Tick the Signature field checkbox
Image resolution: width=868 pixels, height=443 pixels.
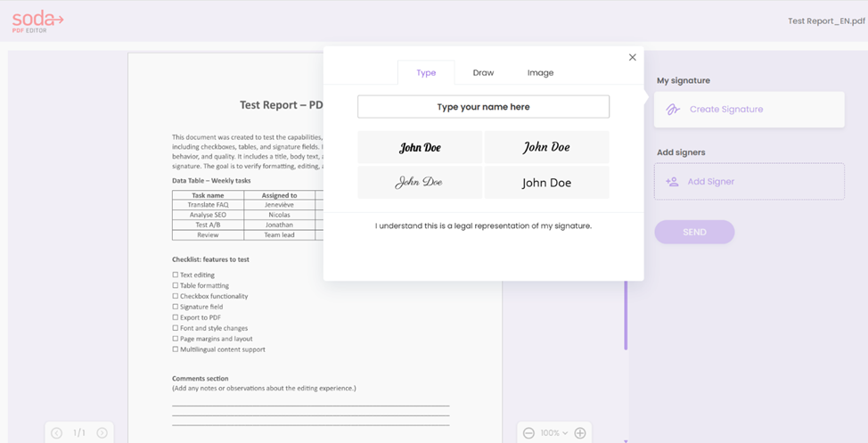click(175, 307)
